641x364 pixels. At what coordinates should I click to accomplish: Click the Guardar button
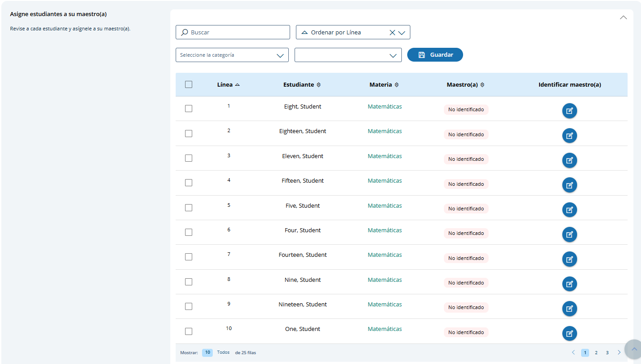[x=435, y=55]
